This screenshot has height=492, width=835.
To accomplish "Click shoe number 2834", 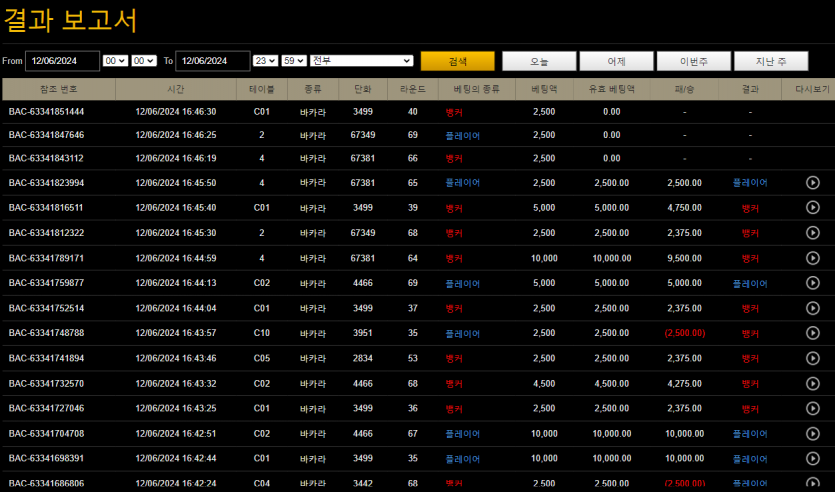I will [363, 358].
